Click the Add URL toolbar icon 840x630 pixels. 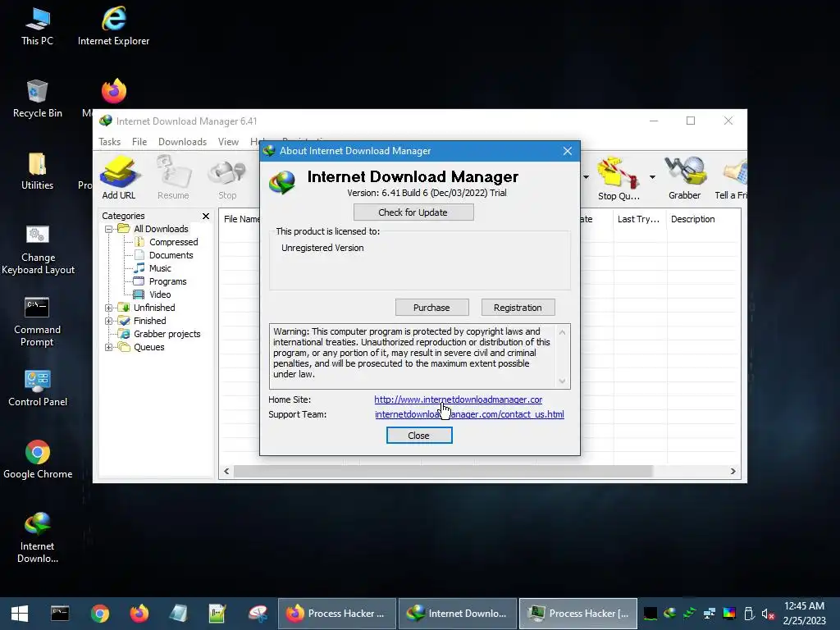tap(119, 177)
